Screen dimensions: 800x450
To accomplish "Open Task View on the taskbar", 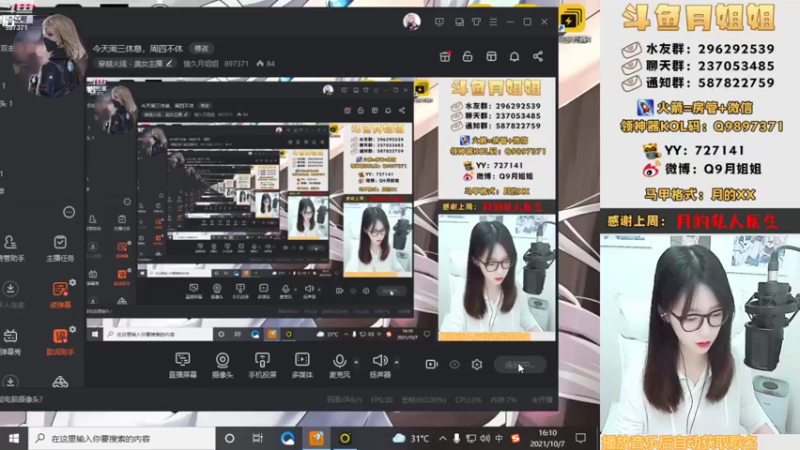I will tap(258, 438).
